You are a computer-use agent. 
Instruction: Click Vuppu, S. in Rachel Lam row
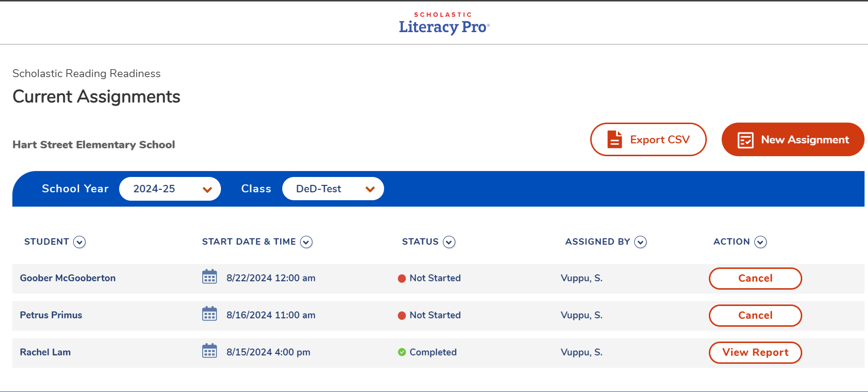581,352
